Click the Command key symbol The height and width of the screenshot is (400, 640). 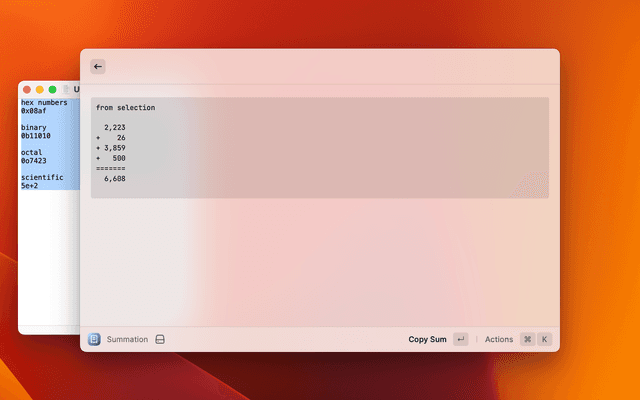tap(527, 339)
